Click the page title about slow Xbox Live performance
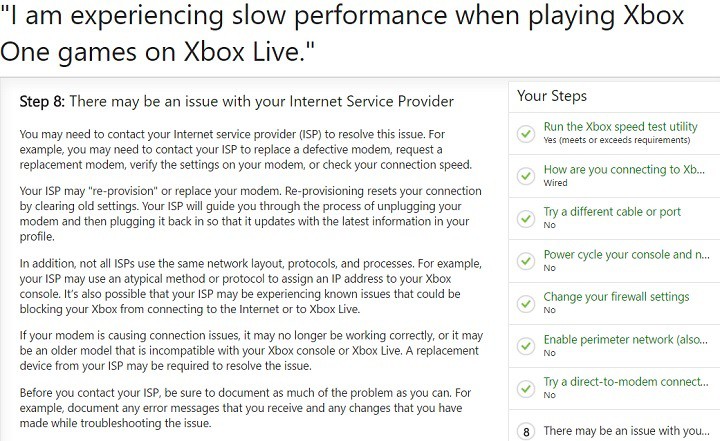The width and height of the screenshot is (720, 441). point(342,33)
